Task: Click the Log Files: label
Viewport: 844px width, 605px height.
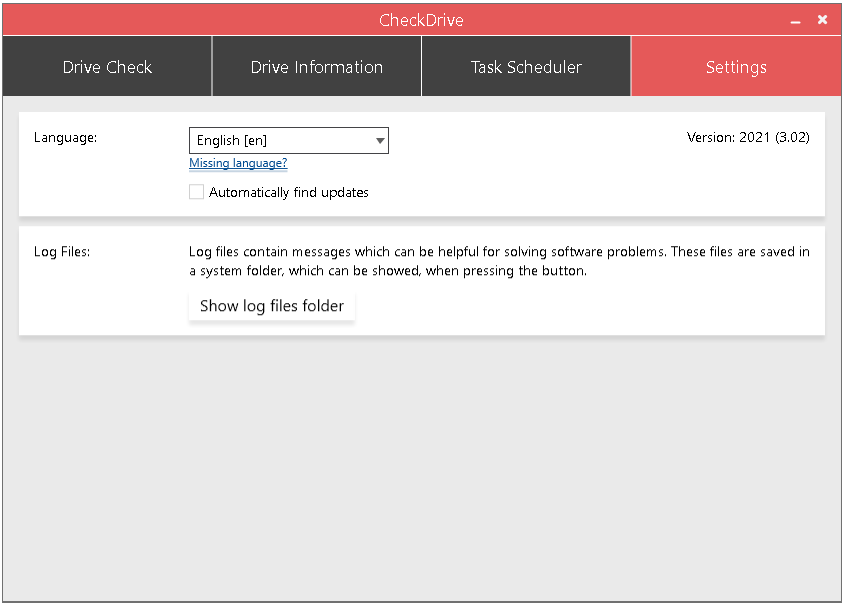Action: point(62,252)
